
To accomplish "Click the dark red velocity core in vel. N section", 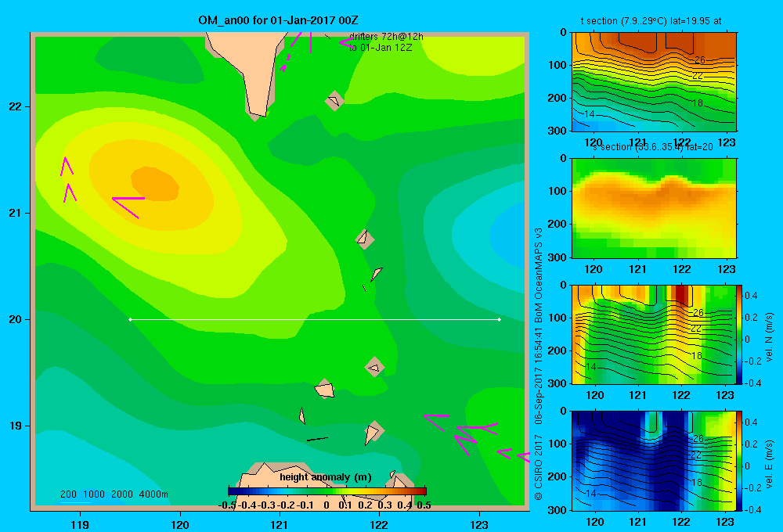I will [x=682, y=295].
